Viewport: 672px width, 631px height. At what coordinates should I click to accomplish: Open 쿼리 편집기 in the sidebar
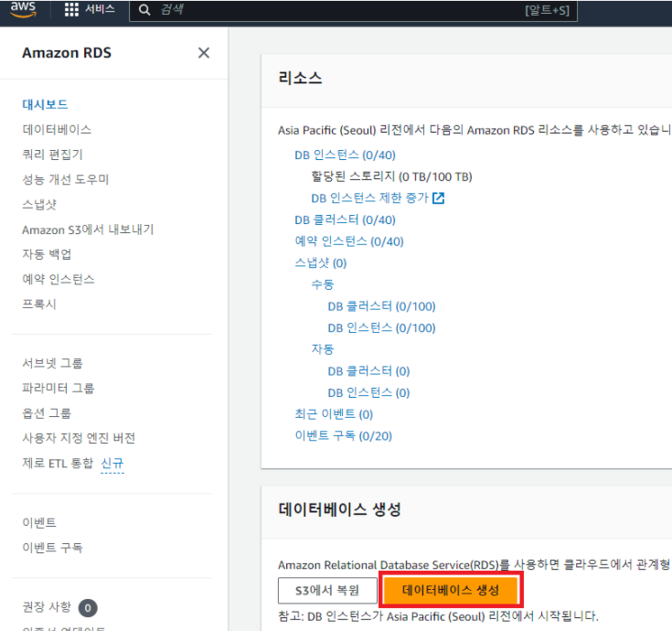click(52, 155)
